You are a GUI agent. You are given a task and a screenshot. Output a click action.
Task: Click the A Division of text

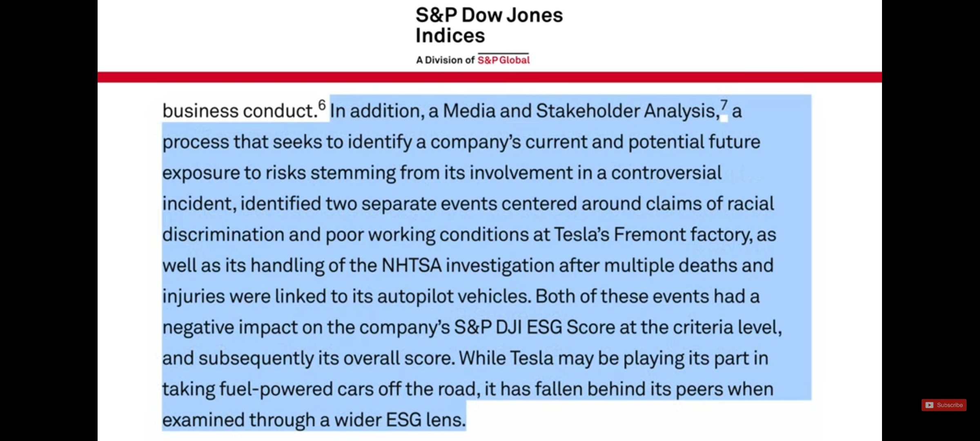(445, 60)
